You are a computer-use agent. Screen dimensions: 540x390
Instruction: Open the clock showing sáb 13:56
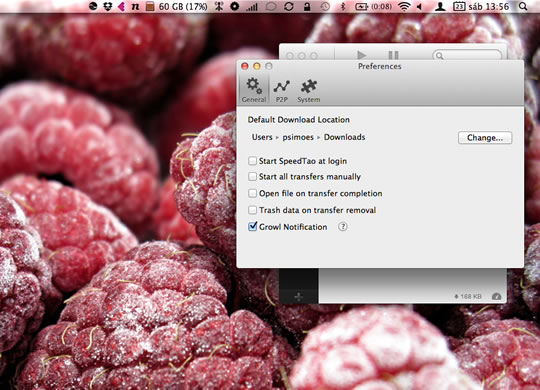(488, 6)
